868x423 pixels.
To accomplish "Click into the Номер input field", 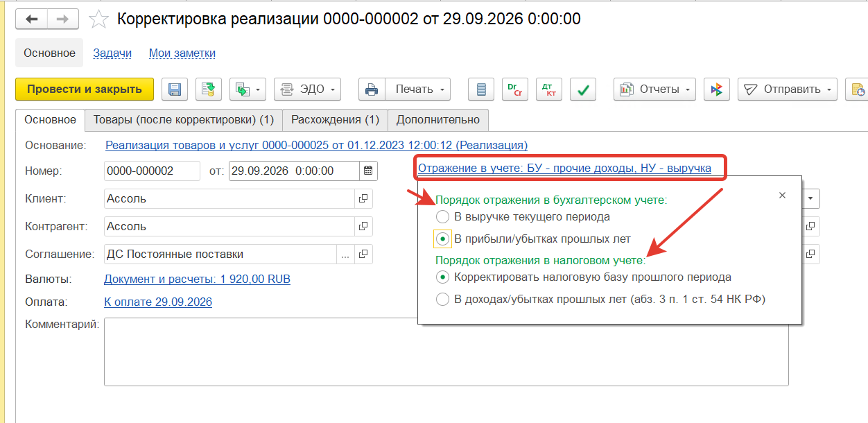I will tap(152, 171).
